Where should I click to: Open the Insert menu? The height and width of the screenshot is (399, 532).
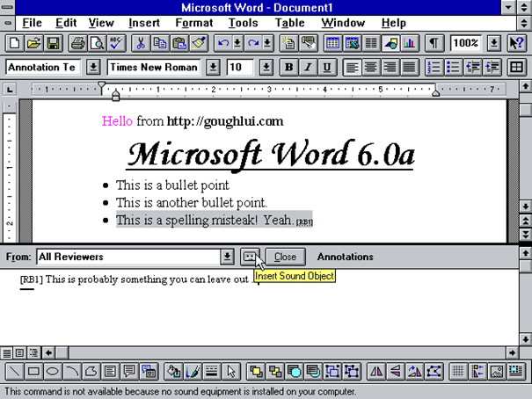pos(144,23)
